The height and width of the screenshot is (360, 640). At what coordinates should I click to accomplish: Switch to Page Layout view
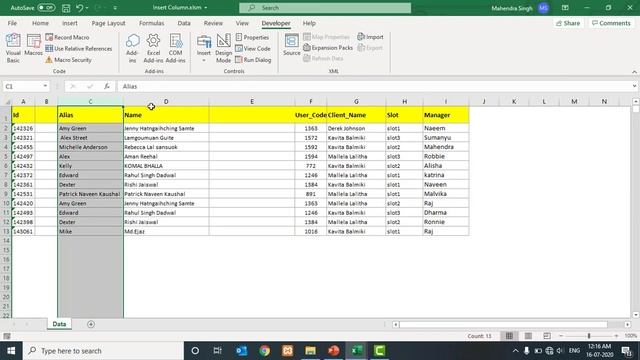coord(528,336)
